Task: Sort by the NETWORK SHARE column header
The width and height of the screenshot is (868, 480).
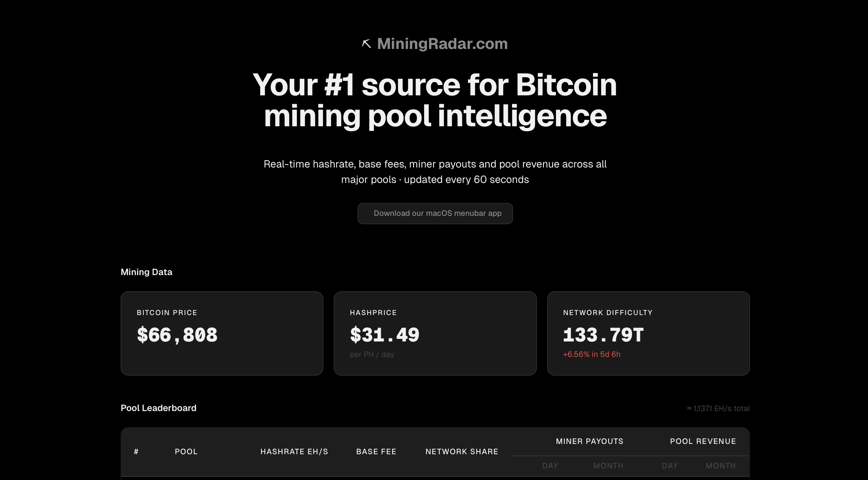Action: pyautogui.click(x=462, y=451)
